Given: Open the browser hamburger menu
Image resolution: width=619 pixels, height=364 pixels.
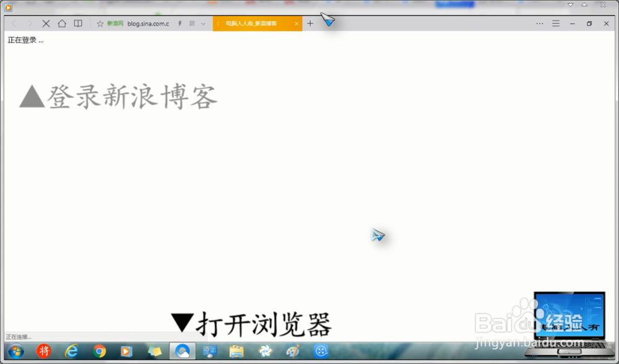Looking at the screenshot, I should pyautogui.click(x=556, y=24).
